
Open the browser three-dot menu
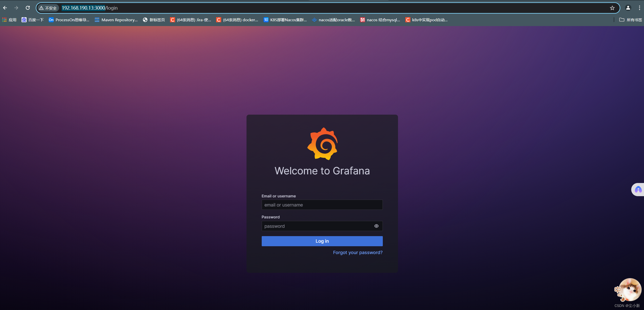(x=639, y=8)
